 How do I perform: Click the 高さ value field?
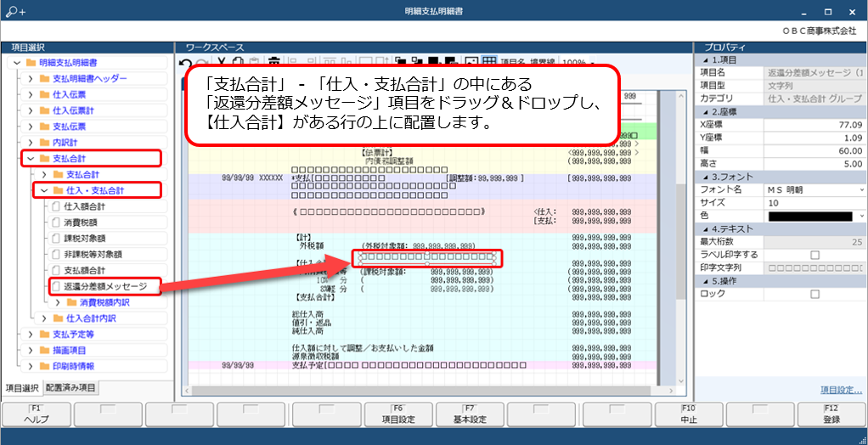(814, 164)
